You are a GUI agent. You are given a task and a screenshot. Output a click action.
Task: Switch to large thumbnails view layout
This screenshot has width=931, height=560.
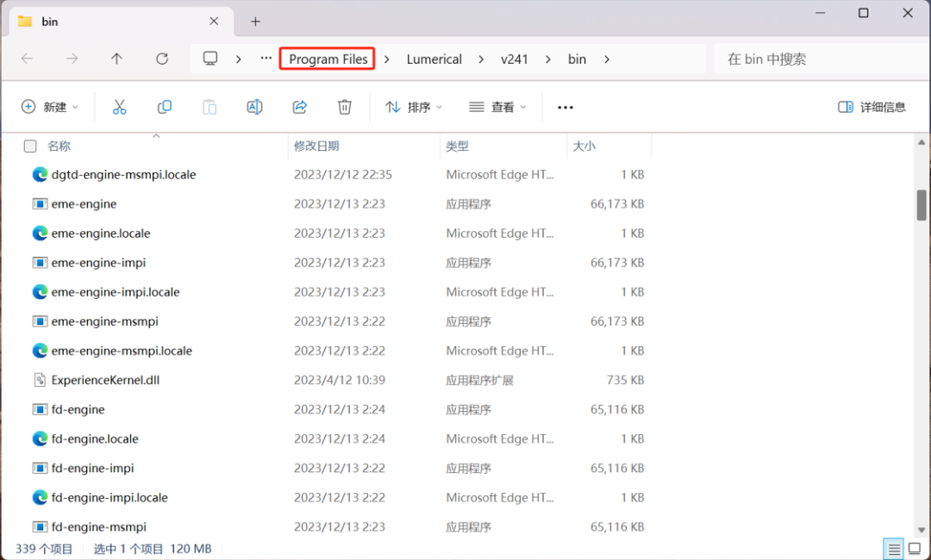pos(914,549)
